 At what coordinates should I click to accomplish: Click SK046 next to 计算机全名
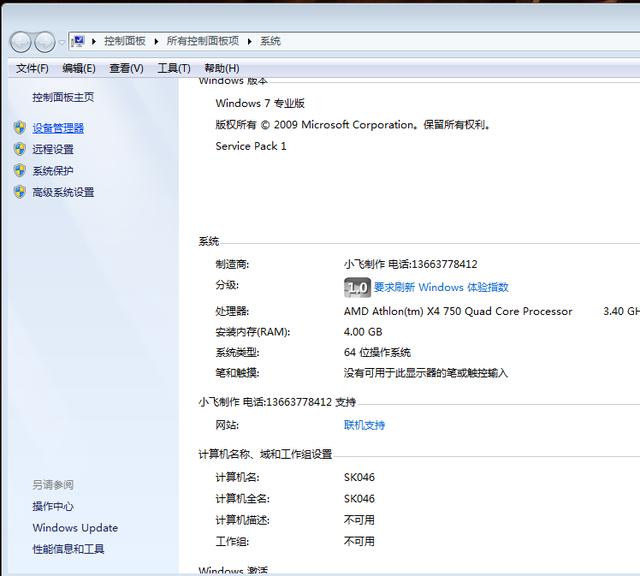tap(359, 498)
